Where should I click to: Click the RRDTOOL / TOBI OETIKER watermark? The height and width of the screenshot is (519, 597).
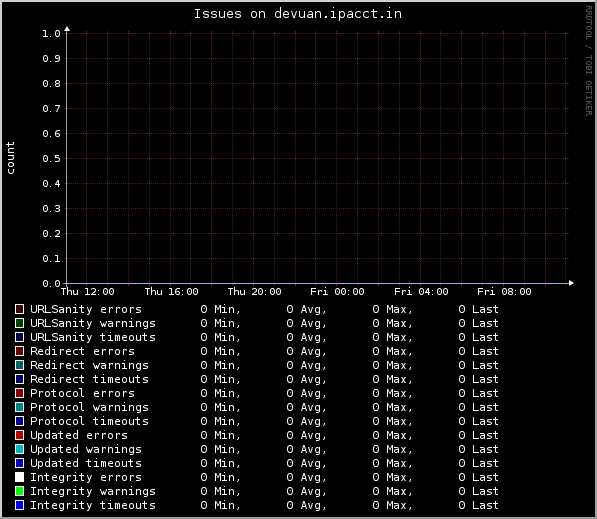coord(589,61)
